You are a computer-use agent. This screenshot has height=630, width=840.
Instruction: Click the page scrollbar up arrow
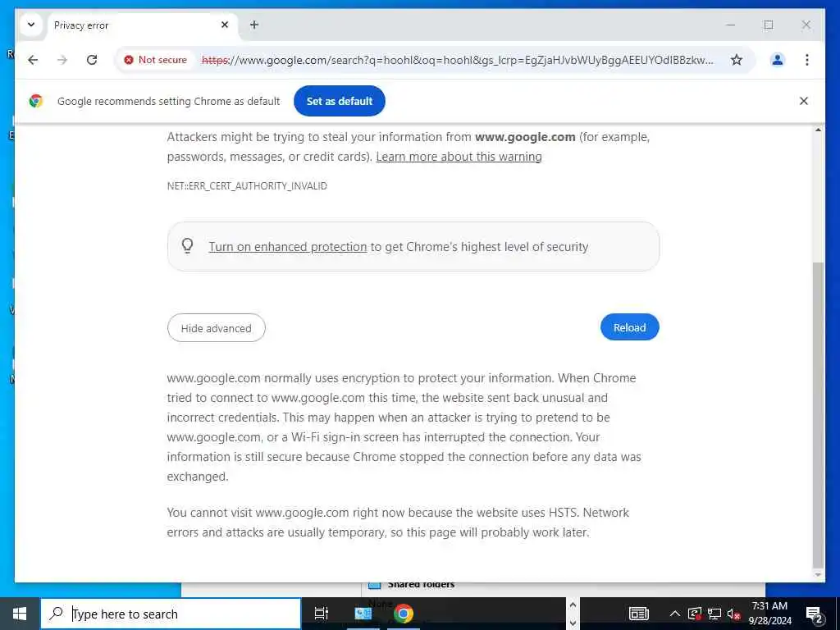pyautogui.click(x=818, y=130)
